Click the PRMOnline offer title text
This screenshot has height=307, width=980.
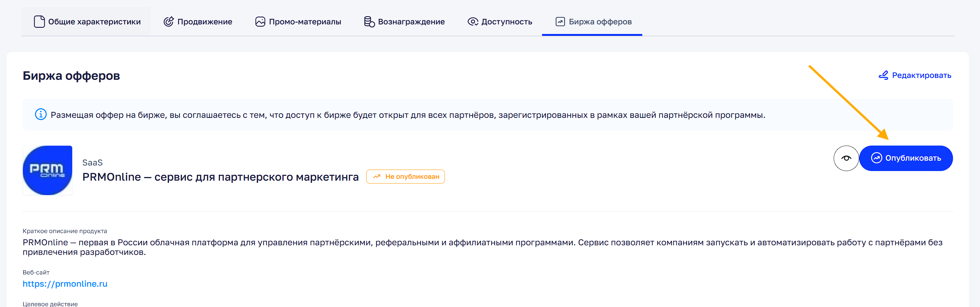point(220,177)
